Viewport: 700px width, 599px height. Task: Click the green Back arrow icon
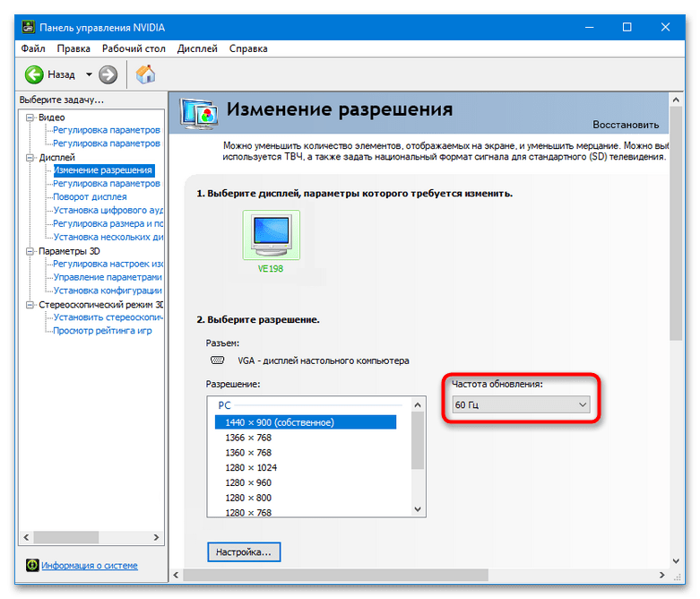point(34,74)
